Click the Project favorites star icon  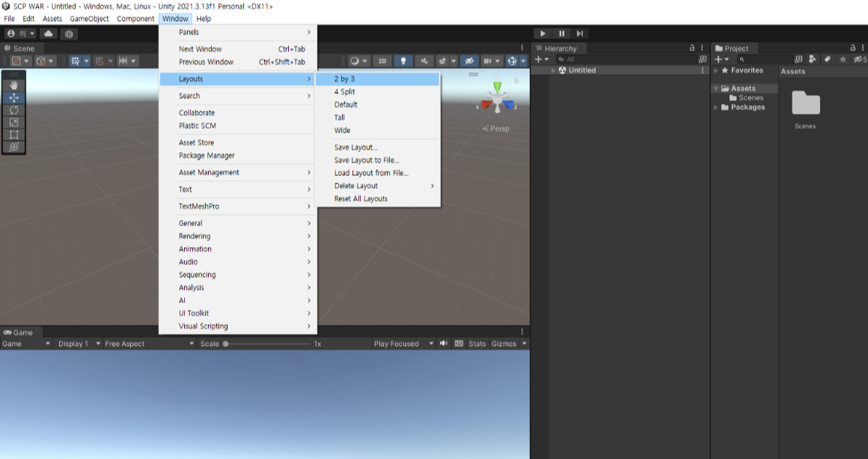[x=843, y=59]
